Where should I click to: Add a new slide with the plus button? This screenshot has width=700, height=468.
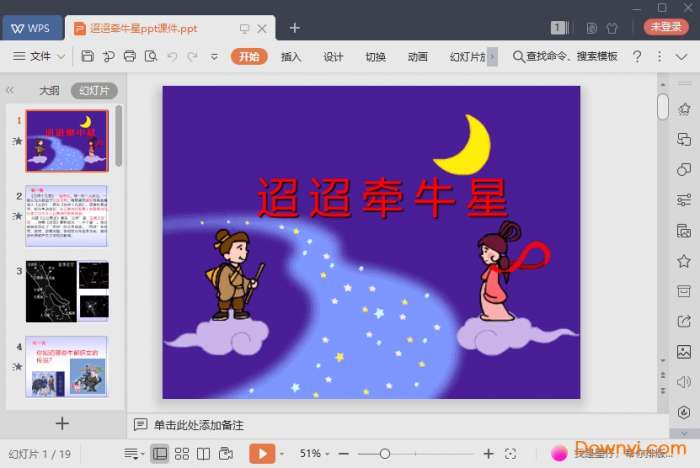[62, 423]
